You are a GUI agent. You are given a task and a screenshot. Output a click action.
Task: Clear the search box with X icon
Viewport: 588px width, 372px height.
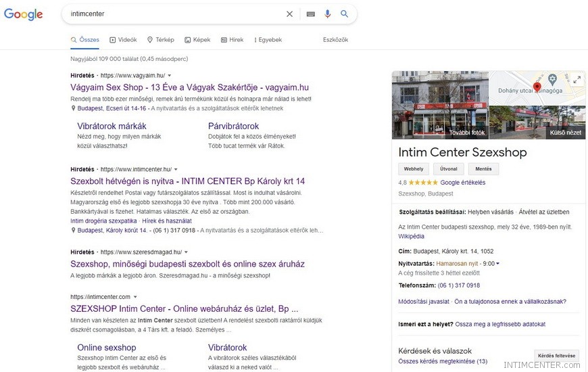coord(290,14)
